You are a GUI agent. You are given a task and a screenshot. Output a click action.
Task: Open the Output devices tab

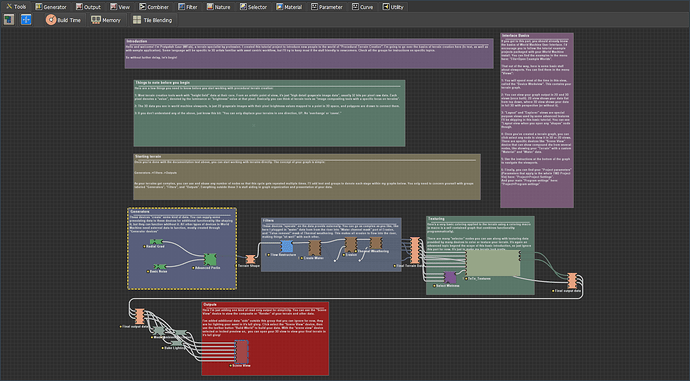[88, 7]
